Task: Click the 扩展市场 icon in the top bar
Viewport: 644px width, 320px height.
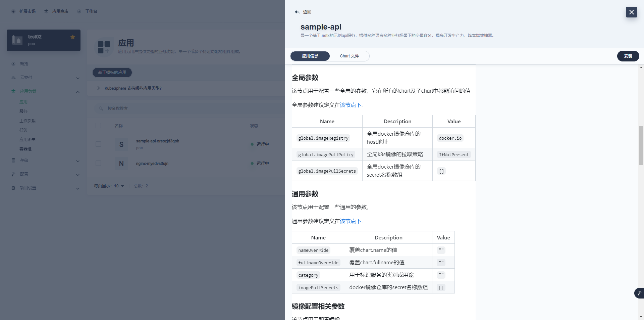Action: (x=13, y=11)
